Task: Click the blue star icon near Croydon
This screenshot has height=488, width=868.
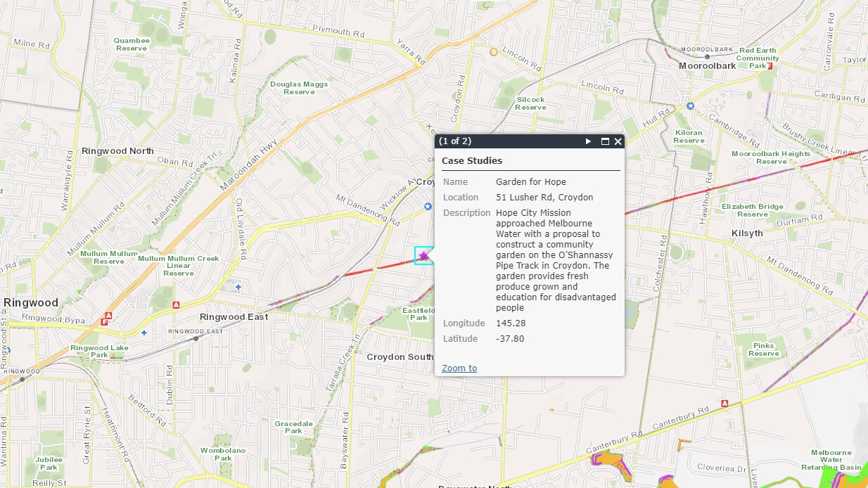Action: click(x=428, y=206)
